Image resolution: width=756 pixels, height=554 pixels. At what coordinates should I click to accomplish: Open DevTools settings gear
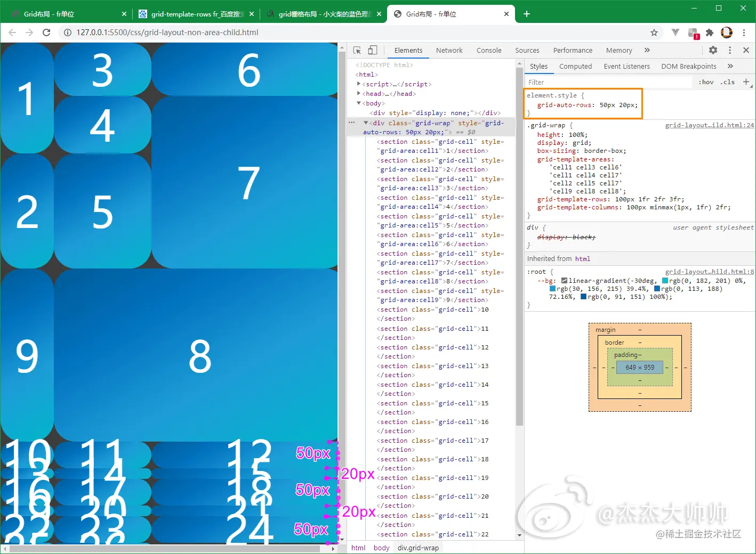point(713,50)
